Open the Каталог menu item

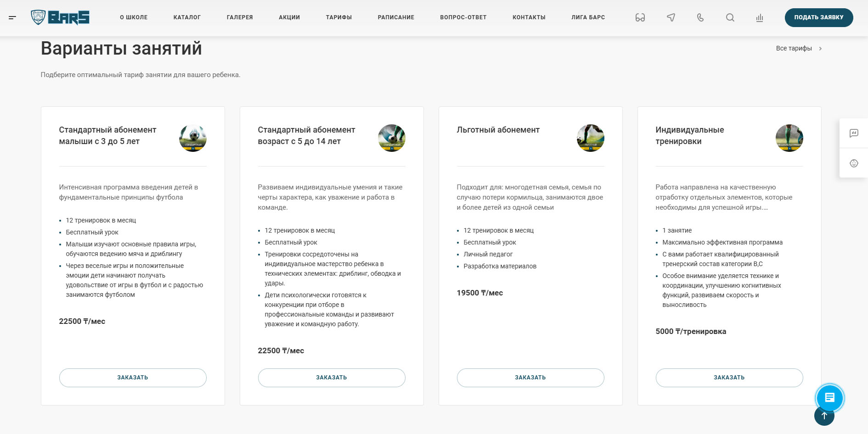pos(187,17)
